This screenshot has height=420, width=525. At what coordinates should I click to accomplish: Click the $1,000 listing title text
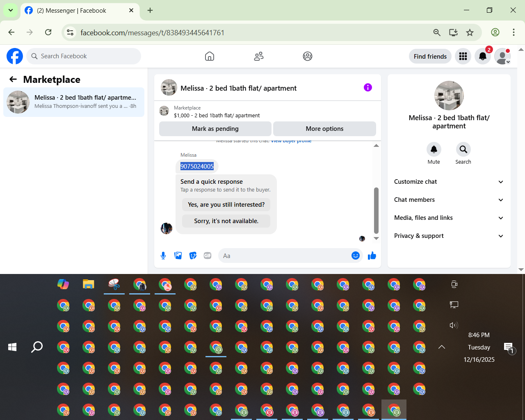click(217, 116)
